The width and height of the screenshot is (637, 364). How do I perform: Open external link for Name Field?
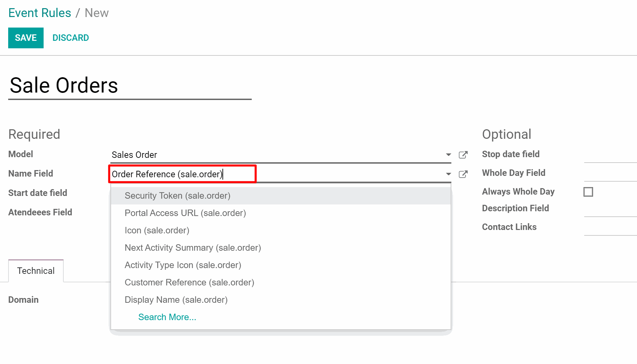(x=463, y=174)
